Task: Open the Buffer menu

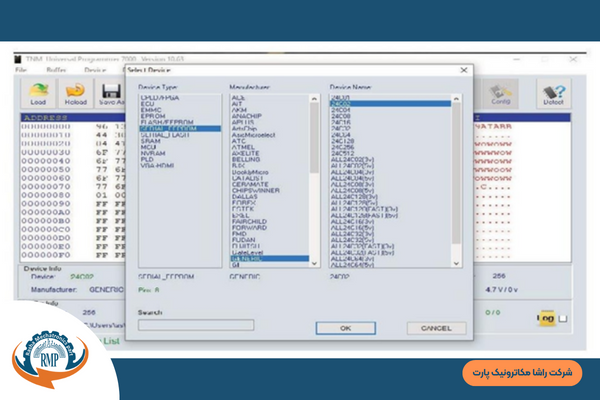Action: (56, 71)
